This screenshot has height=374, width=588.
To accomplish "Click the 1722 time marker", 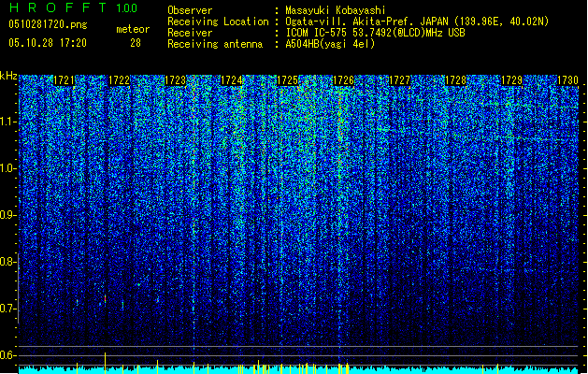I will tap(120, 80).
